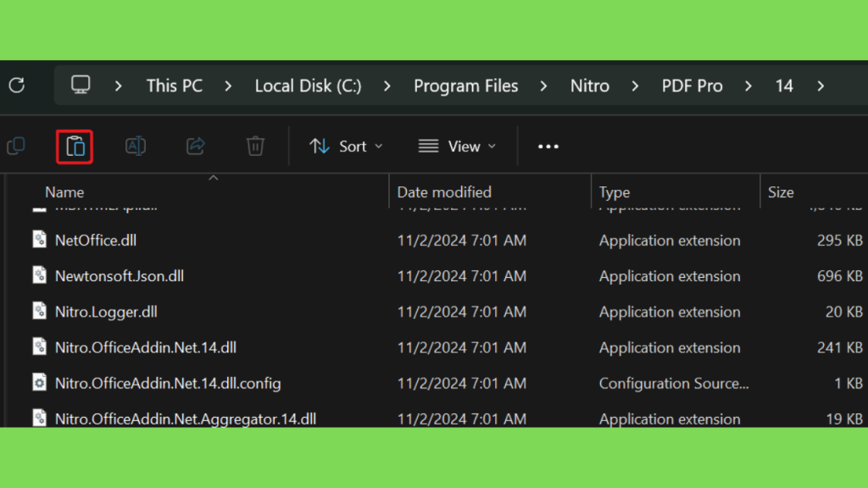Navigate to the PDF Pro breadcrumb
Screen dimensions: 868x488
692,86
